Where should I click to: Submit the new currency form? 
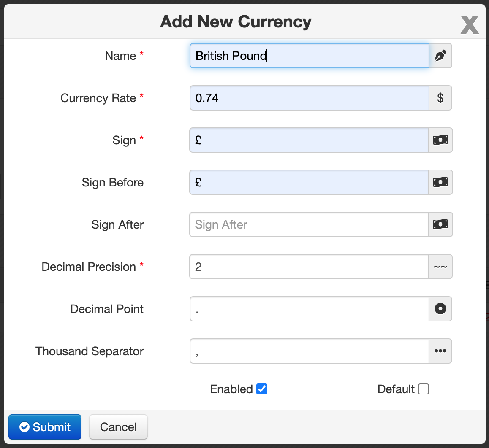pyautogui.click(x=45, y=427)
